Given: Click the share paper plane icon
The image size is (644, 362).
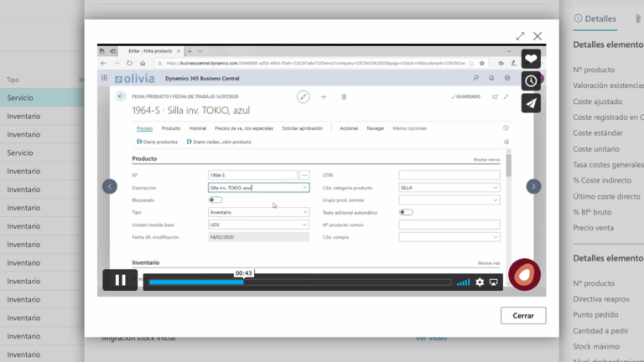Looking at the screenshot, I should tap(531, 103).
